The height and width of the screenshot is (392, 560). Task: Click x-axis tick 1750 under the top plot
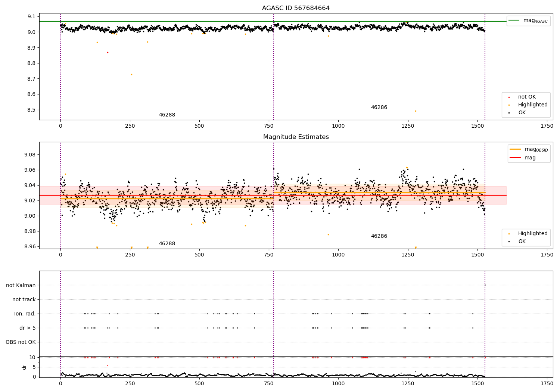[547, 126]
